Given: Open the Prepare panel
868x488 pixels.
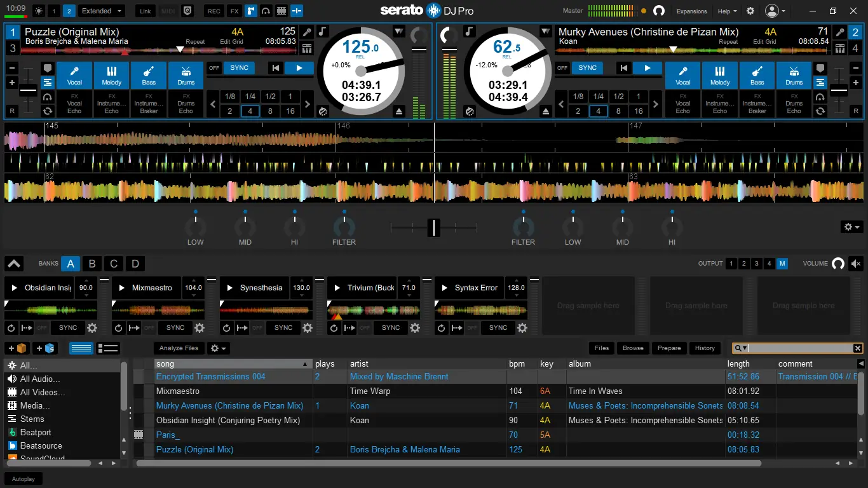Looking at the screenshot, I should (x=669, y=348).
